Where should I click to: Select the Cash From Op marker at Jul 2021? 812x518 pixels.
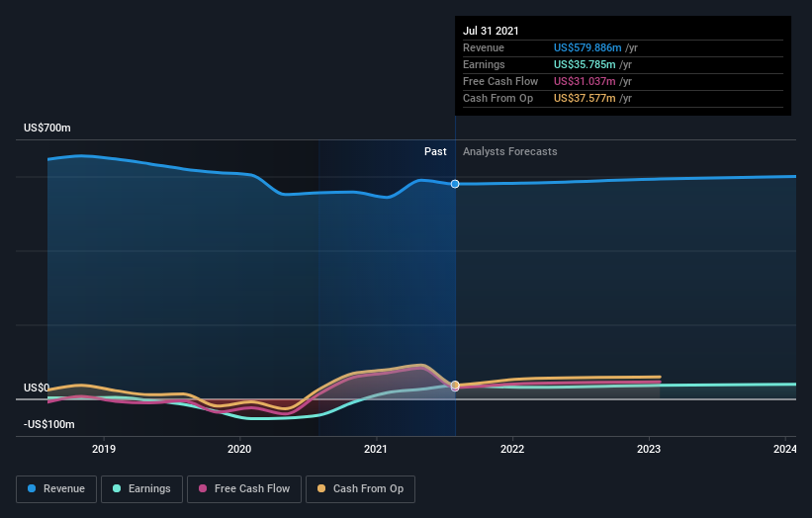455,385
